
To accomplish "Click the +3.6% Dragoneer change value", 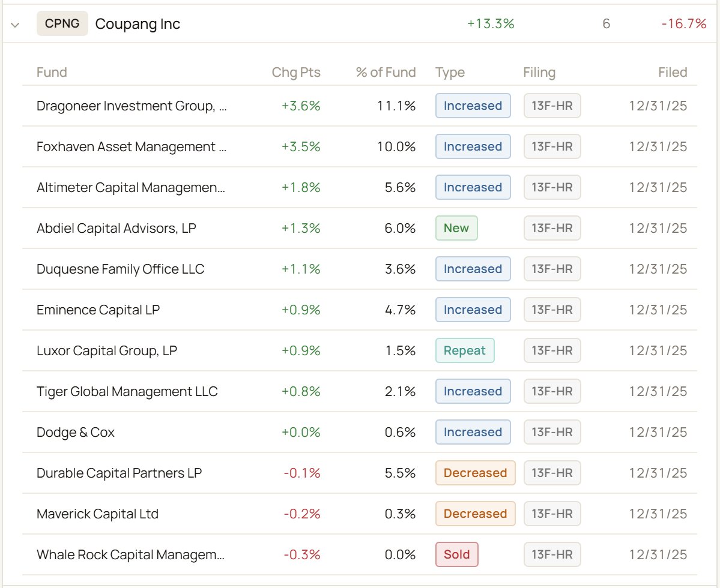I will coord(301,106).
